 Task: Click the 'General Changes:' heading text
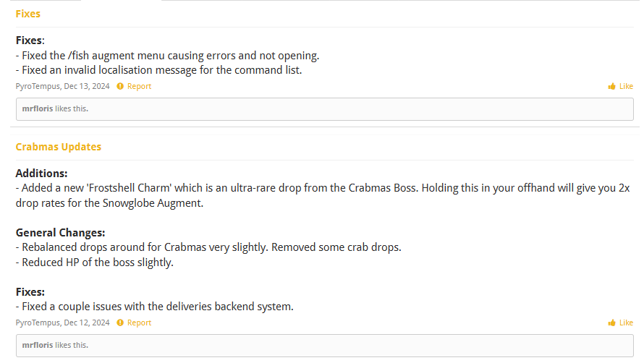[61, 233]
